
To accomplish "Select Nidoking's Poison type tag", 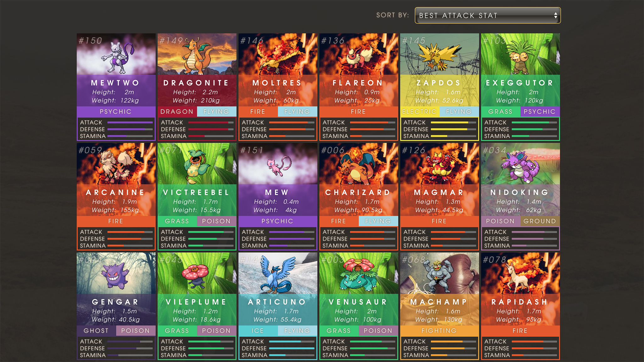I will click(501, 221).
